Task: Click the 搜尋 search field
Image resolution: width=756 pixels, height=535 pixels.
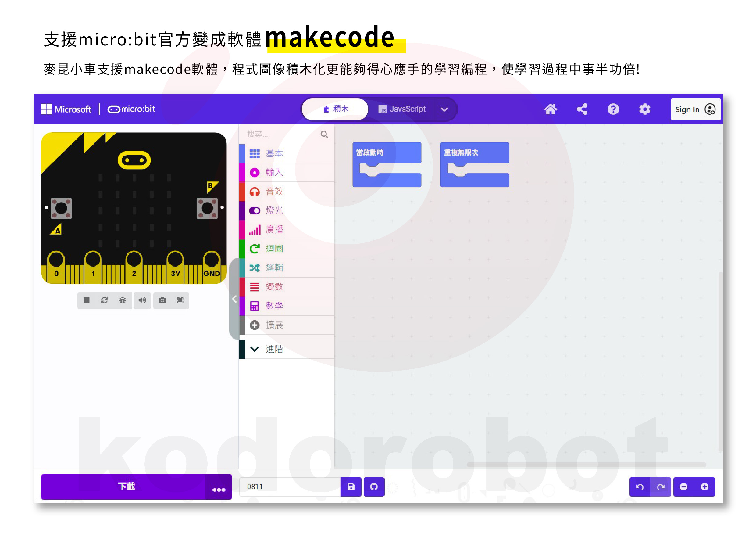Action: pyautogui.click(x=282, y=134)
